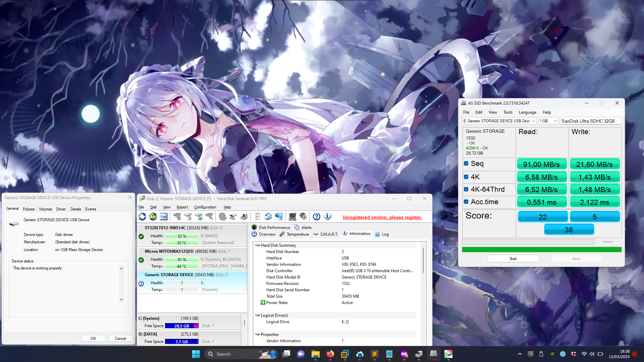
Task: Click the drive icon in Properties dialog
Action: click(14, 224)
